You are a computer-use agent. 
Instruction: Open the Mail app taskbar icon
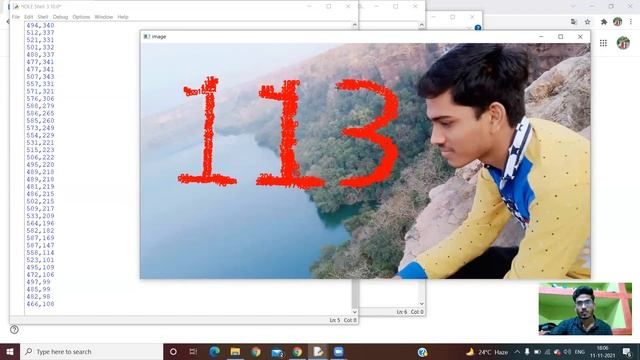pyautogui.click(x=277, y=352)
